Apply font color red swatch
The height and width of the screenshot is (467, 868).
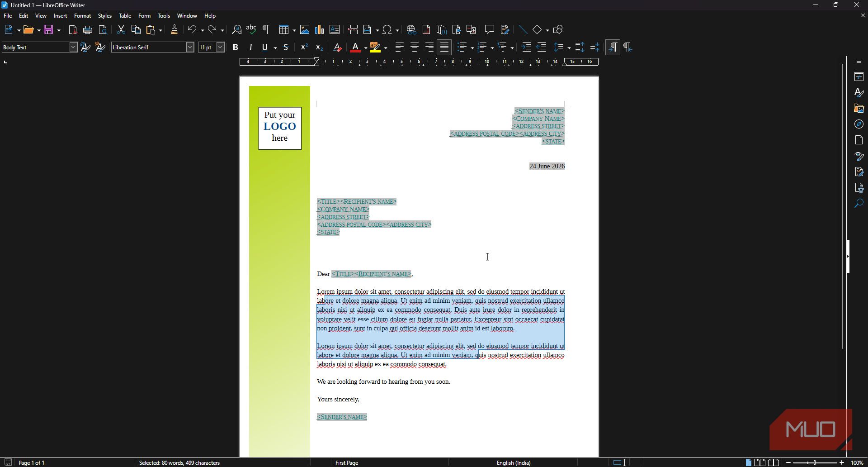pyautogui.click(x=355, y=48)
